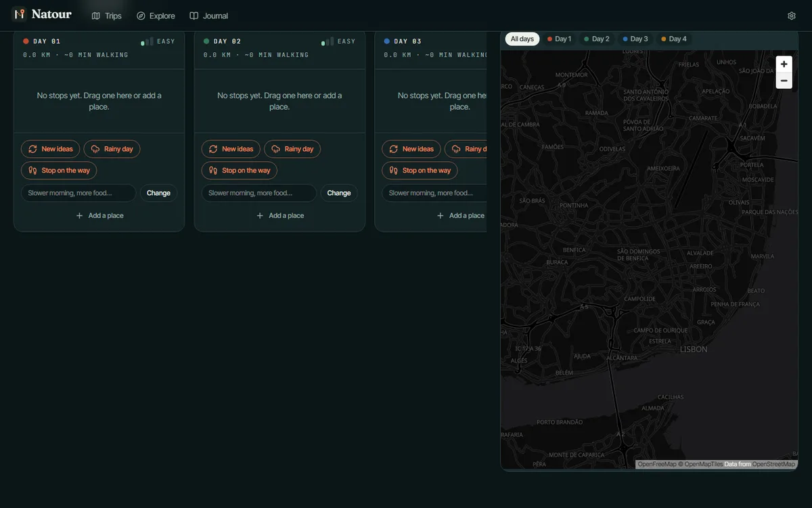Click the blue Day 03 color dot
This screenshot has width=812, height=508.
point(387,41)
